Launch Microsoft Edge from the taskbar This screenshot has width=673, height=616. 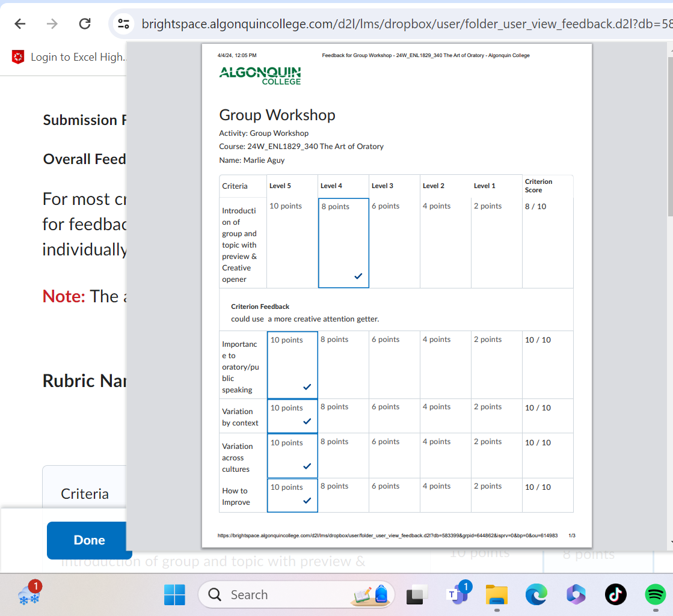coord(536,594)
